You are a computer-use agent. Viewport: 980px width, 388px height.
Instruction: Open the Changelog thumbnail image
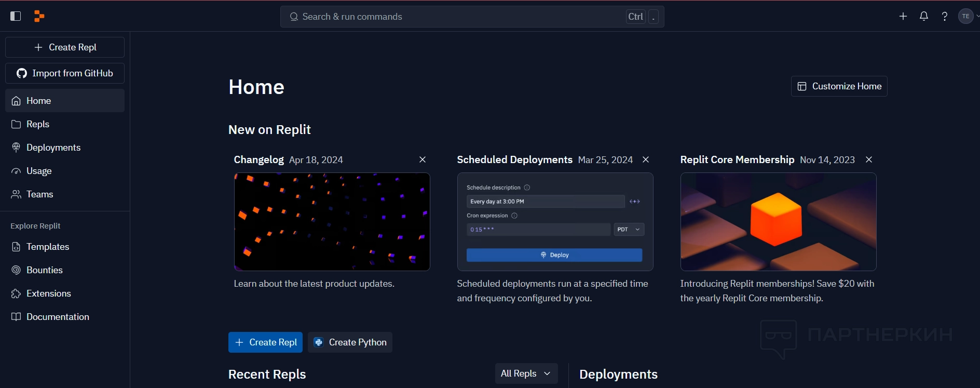point(332,222)
